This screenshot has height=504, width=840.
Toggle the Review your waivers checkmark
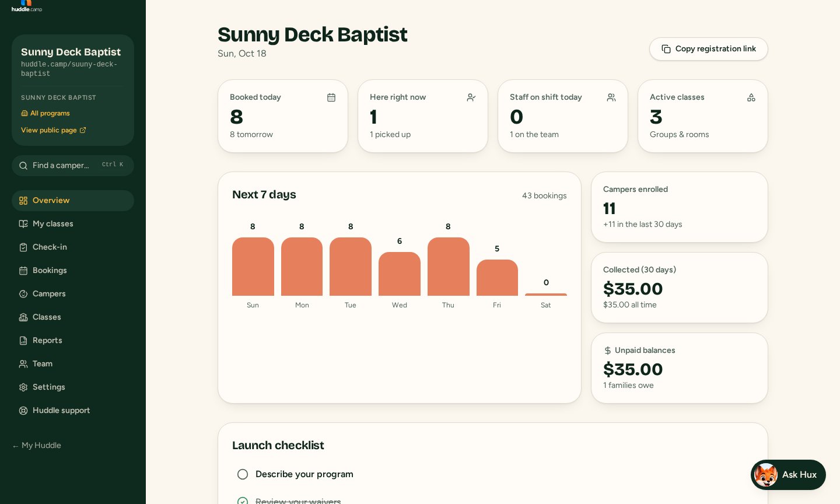click(x=243, y=501)
